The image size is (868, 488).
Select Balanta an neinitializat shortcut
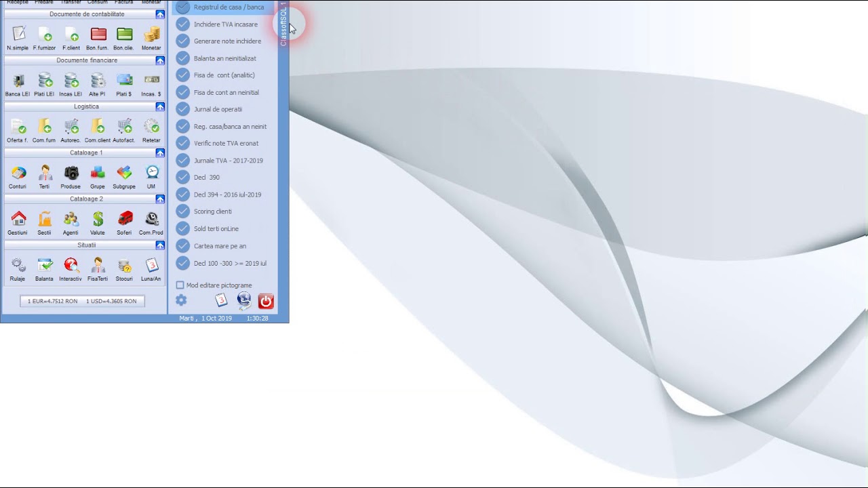pyautogui.click(x=224, y=58)
